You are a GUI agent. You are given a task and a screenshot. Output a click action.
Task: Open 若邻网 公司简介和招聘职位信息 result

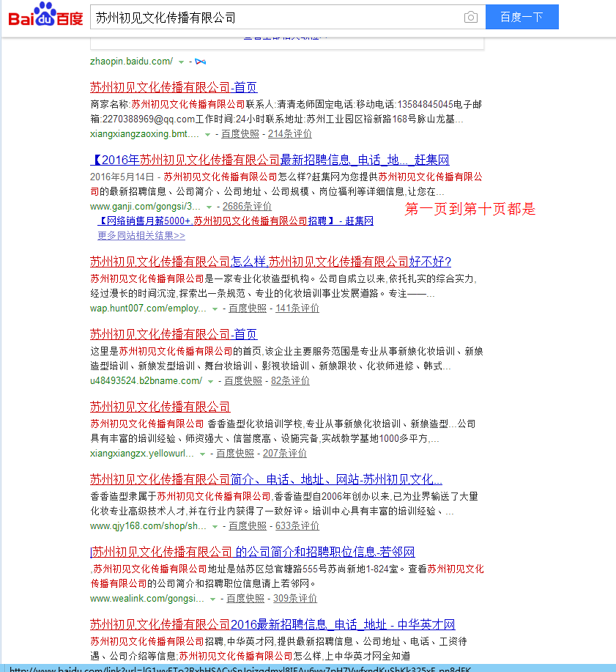tap(253, 552)
